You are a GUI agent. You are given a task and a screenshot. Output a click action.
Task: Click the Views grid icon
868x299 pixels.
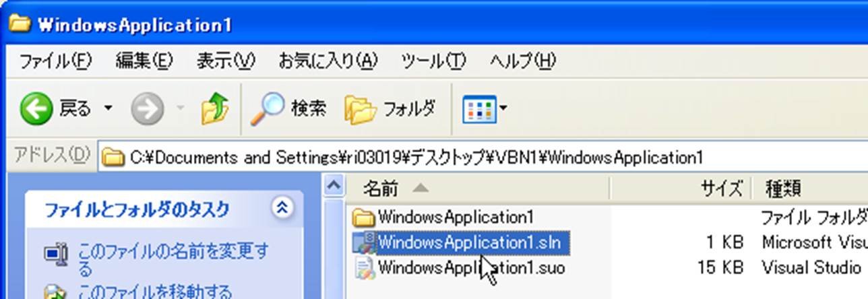pyautogui.click(x=478, y=109)
